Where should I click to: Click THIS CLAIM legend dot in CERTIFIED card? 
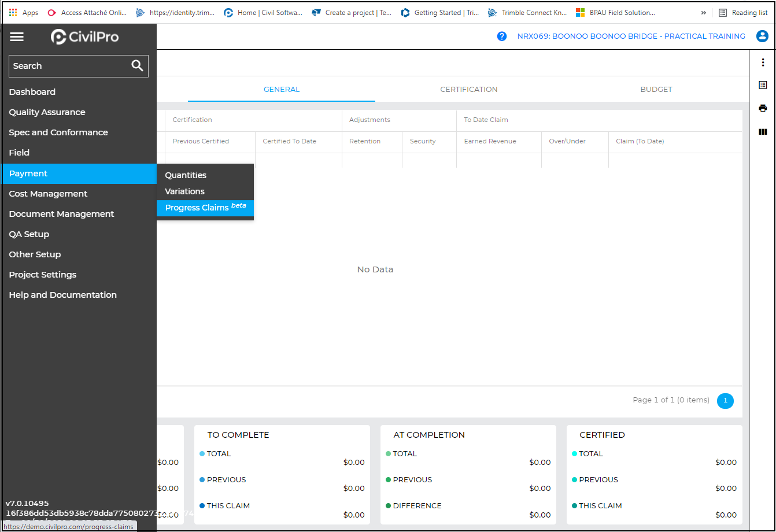(575, 506)
